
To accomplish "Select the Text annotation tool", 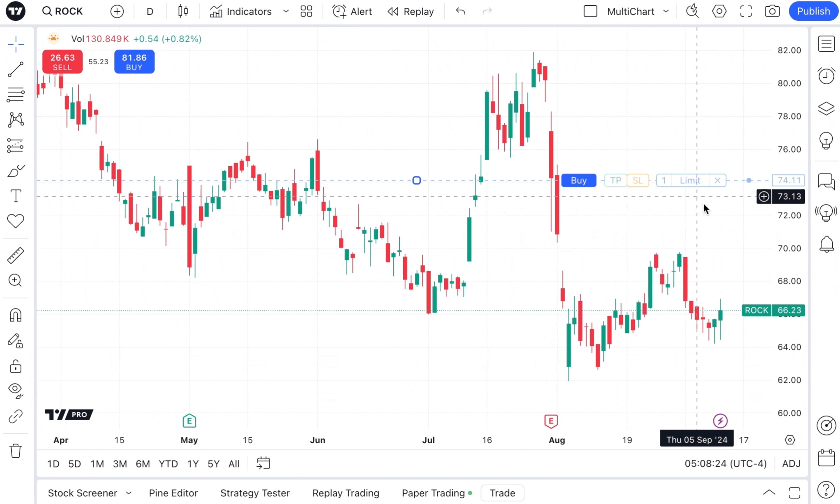I will 15,196.
